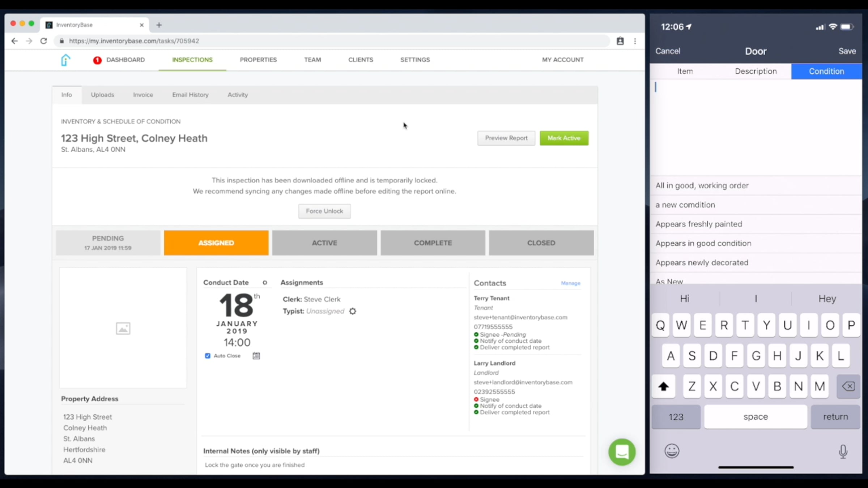Toggle the Auto Close checkbox
Viewport: 868px width, 488px height.
(x=208, y=356)
